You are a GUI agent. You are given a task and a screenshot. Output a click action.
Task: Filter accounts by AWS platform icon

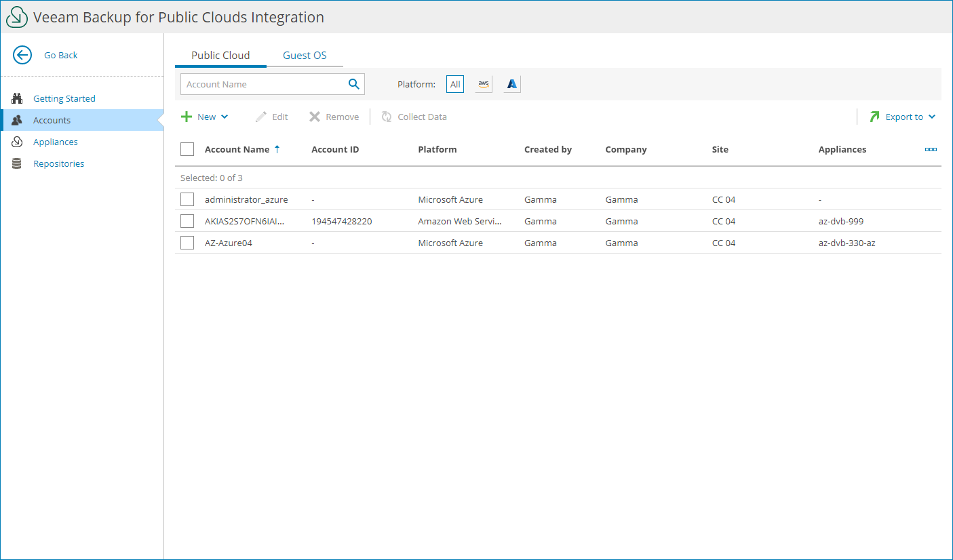coord(483,84)
